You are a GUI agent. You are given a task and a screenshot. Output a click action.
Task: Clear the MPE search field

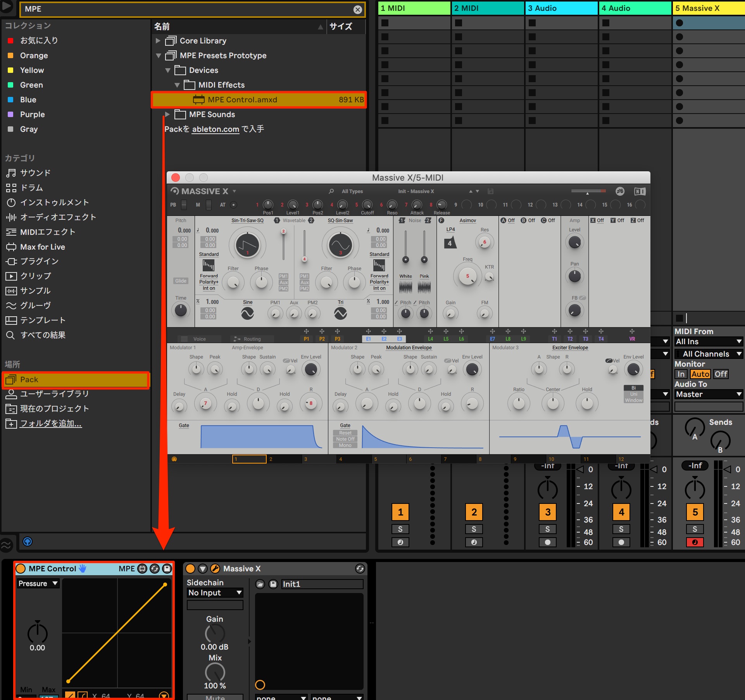pos(358,10)
